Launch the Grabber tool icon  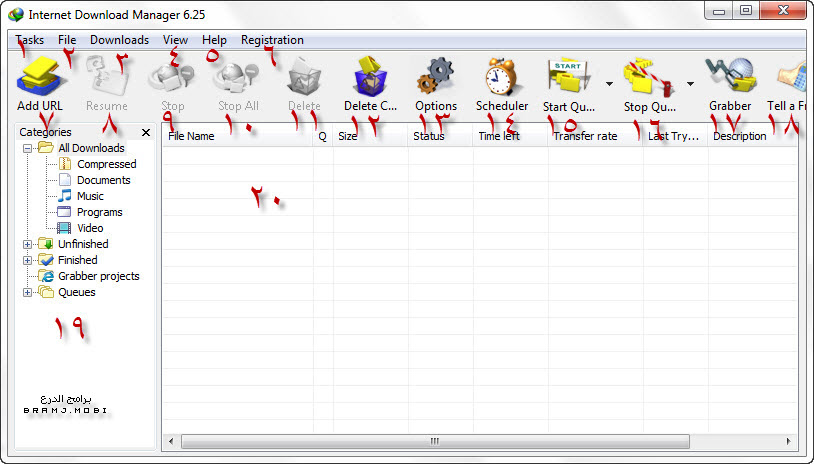tap(729, 76)
